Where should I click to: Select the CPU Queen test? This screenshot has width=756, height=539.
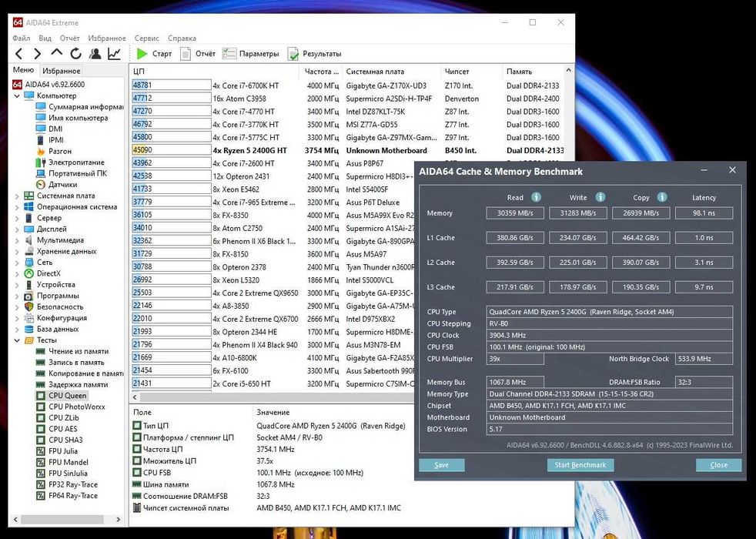click(x=62, y=395)
